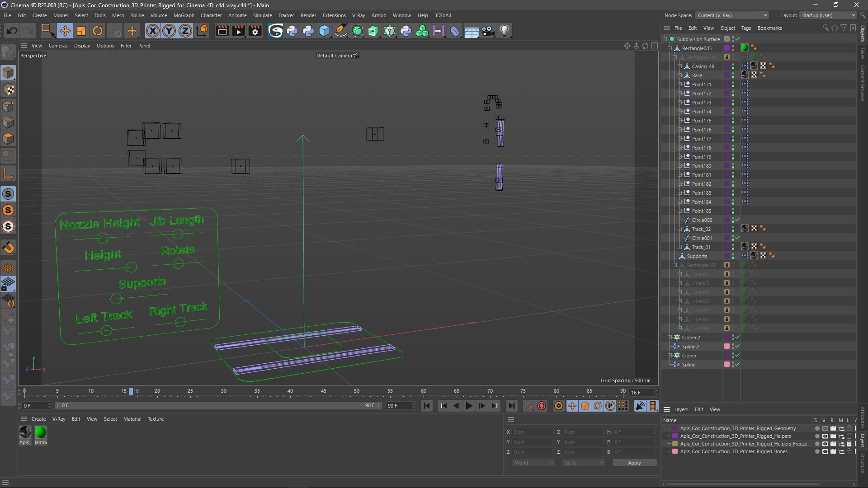This screenshot has width=868, height=488.
Task: Click frame 45 on the timeline ruler
Action: click(x=324, y=391)
